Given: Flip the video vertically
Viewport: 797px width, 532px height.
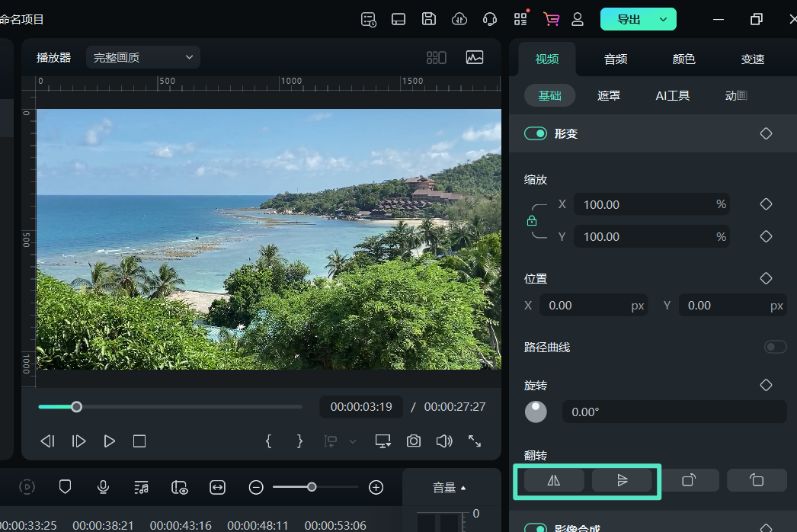Looking at the screenshot, I should click(x=622, y=479).
